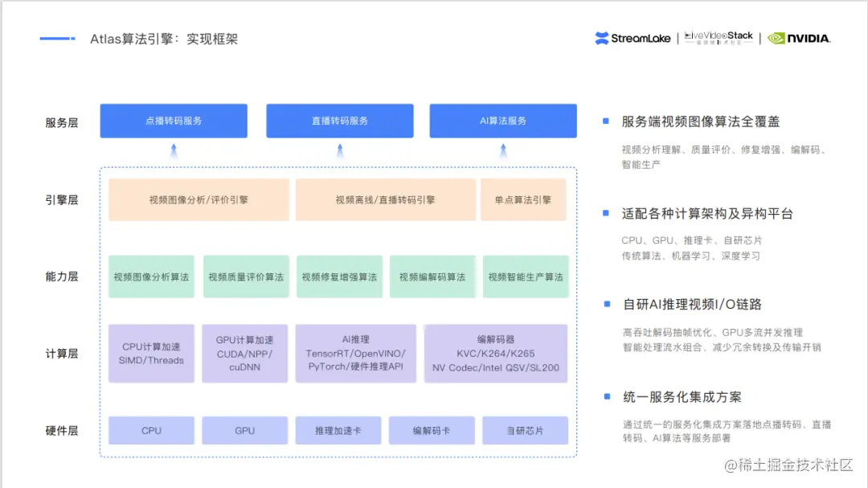868x488 pixels.
Task: Select the 自研芯片 hardware item
Action: click(x=526, y=430)
